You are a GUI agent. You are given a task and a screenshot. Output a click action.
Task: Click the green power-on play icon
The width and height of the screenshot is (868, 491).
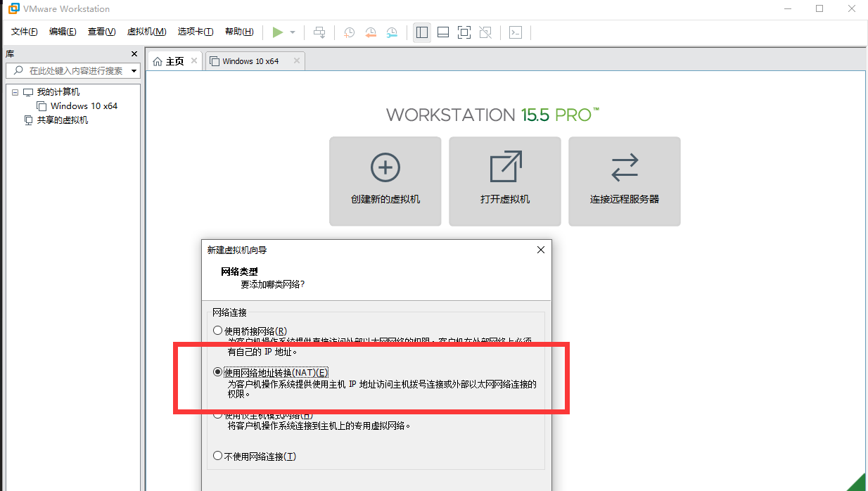pos(278,32)
